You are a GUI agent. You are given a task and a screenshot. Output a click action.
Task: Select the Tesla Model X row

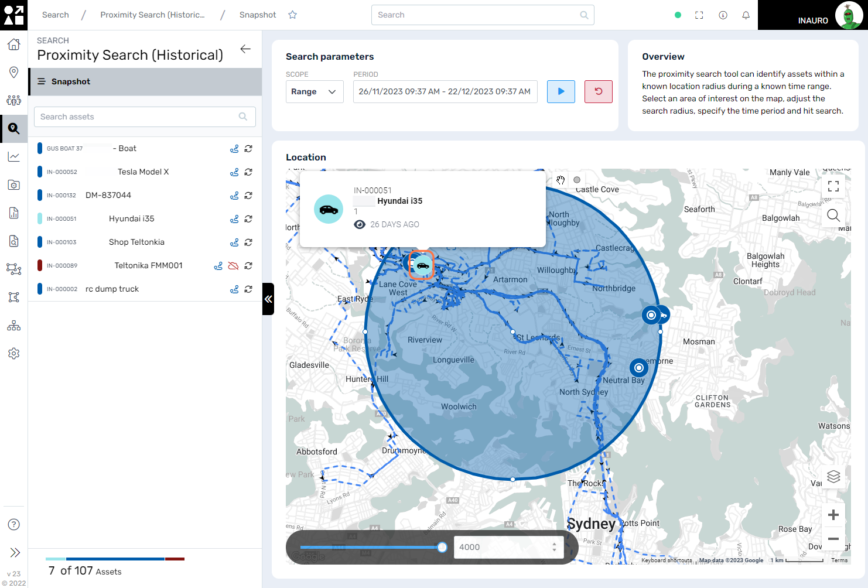click(145, 172)
